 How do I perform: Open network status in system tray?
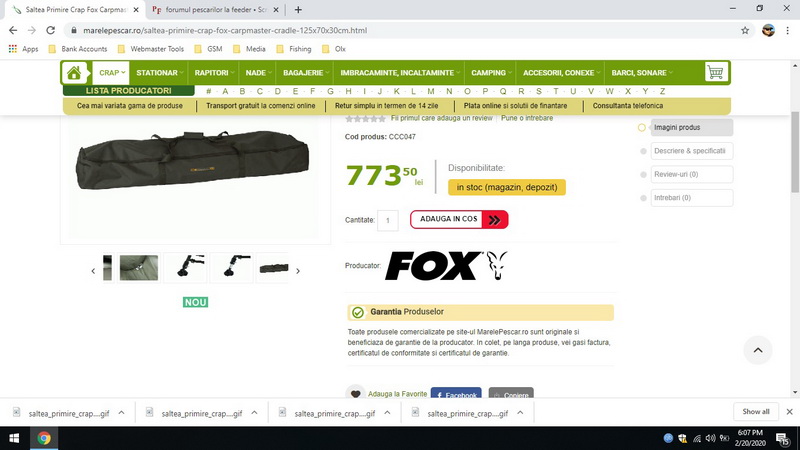click(696, 438)
